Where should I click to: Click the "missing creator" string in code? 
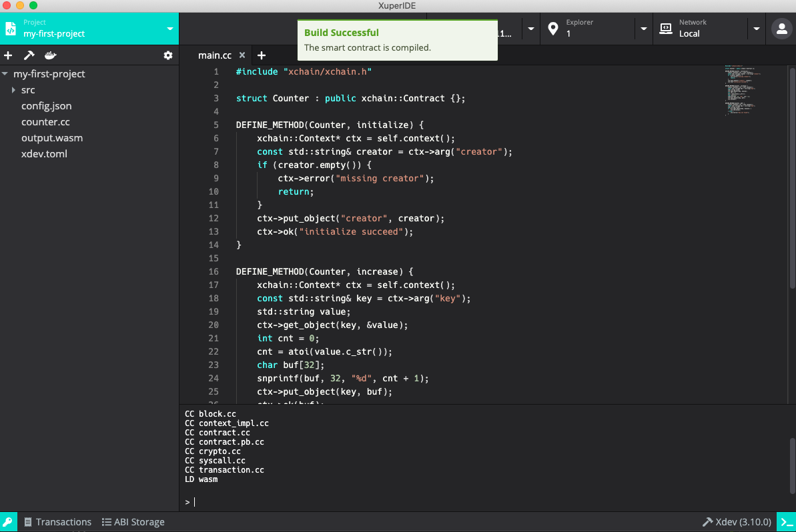coord(380,179)
